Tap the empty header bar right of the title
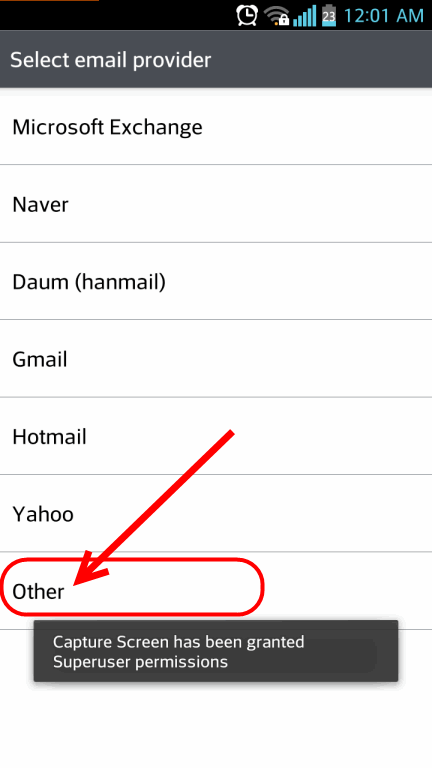Screen dimensions: 432x768 (x=321, y=60)
